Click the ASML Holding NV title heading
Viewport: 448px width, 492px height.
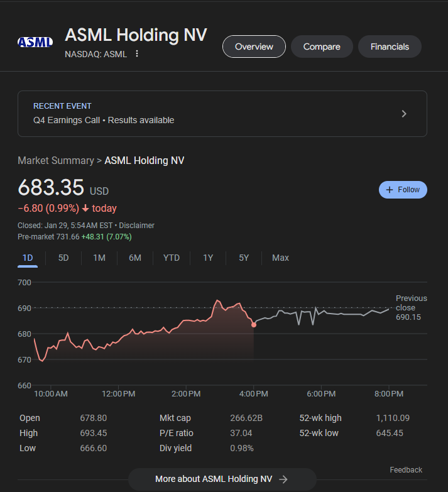[136, 35]
